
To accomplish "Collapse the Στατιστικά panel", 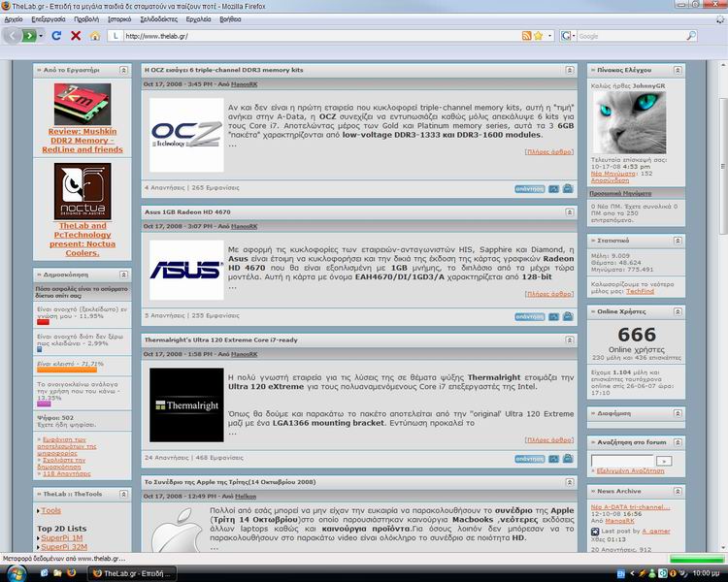I will tap(678, 241).
